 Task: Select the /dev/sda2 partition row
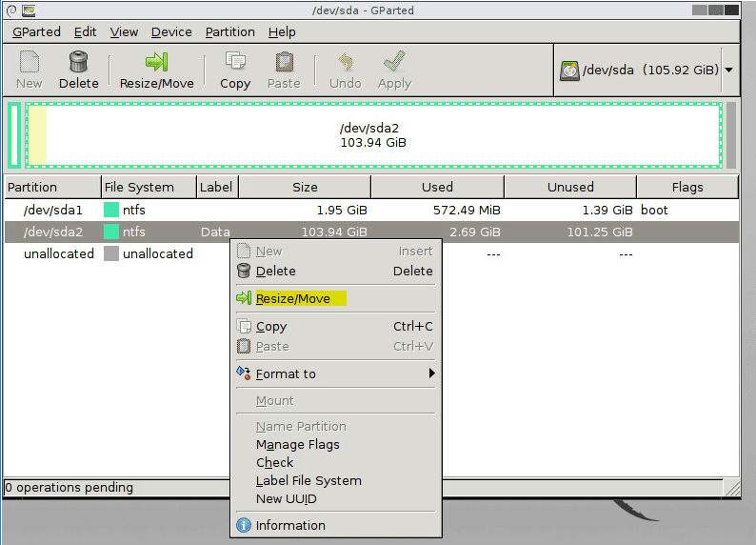[x=371, y=232]
